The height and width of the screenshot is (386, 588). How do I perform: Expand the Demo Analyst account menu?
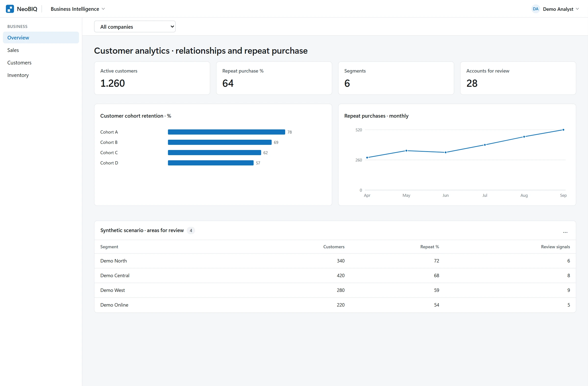tap(561, 9)
